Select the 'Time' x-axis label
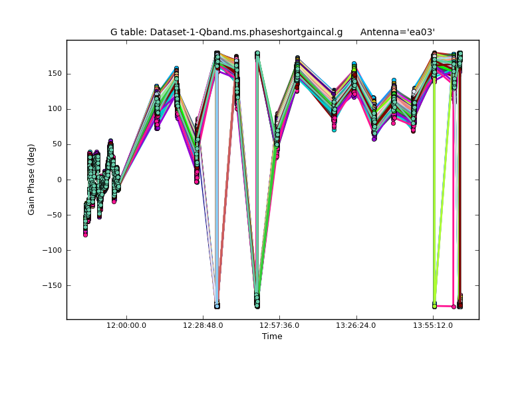The height and width of the screenshot is (399, 532). tap(272, 336)
